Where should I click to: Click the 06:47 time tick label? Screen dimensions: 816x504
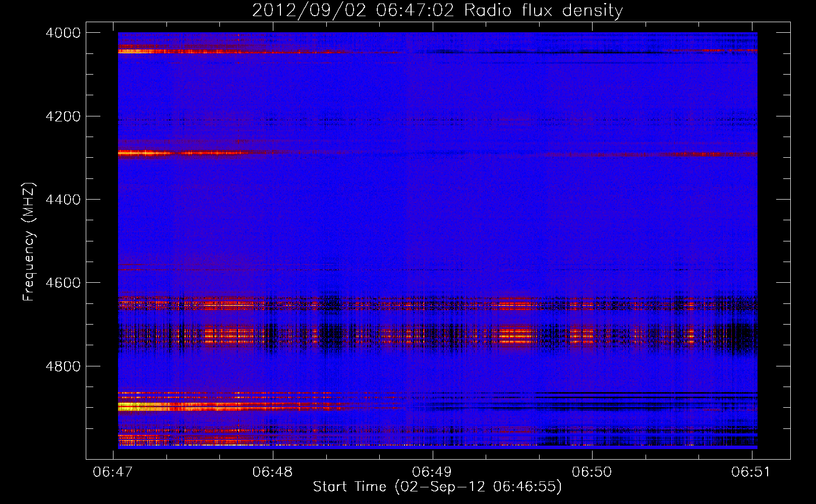click(113, 472)
